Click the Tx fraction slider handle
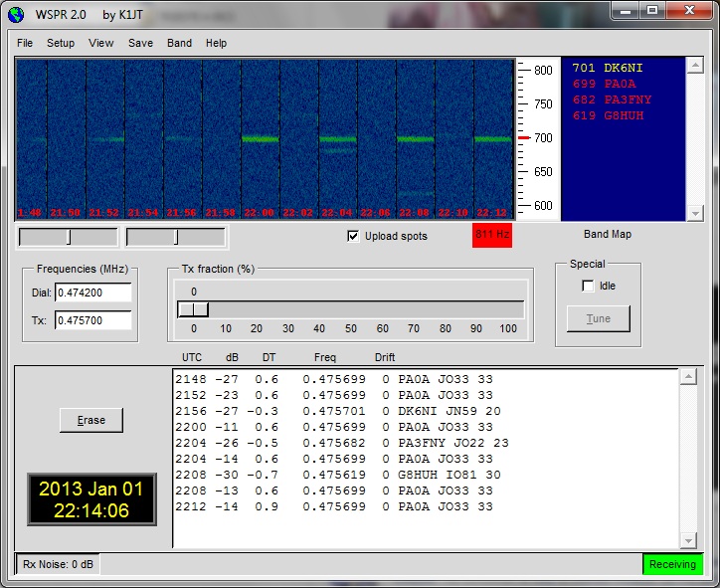Image resolution: width=720 pixels, height=588 pixels. click(193, 309)
